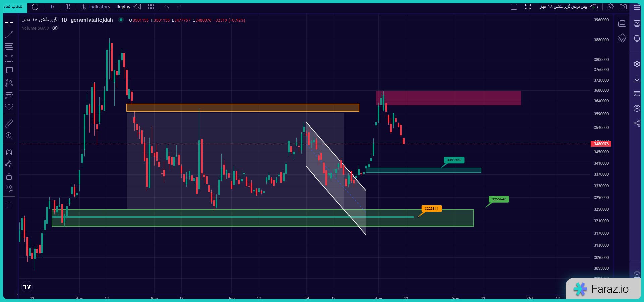Click the share icon in sidebar
644x302 pixels.
point(637,123)
